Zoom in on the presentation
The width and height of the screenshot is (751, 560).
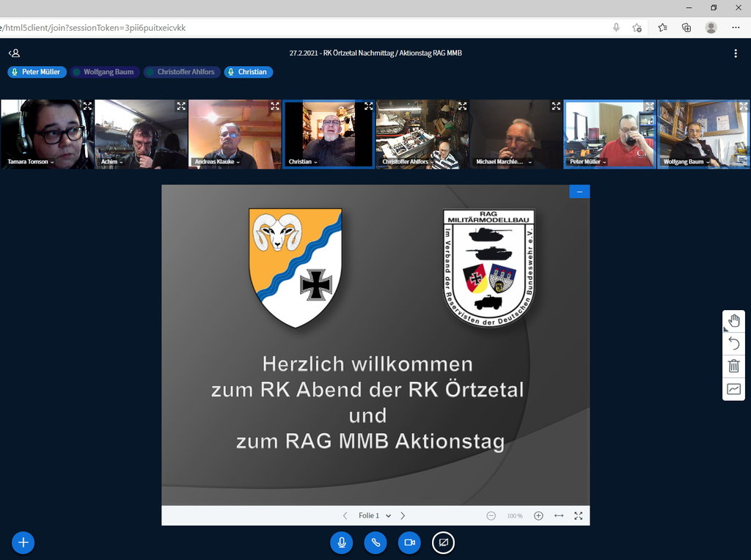click(538, 515)
